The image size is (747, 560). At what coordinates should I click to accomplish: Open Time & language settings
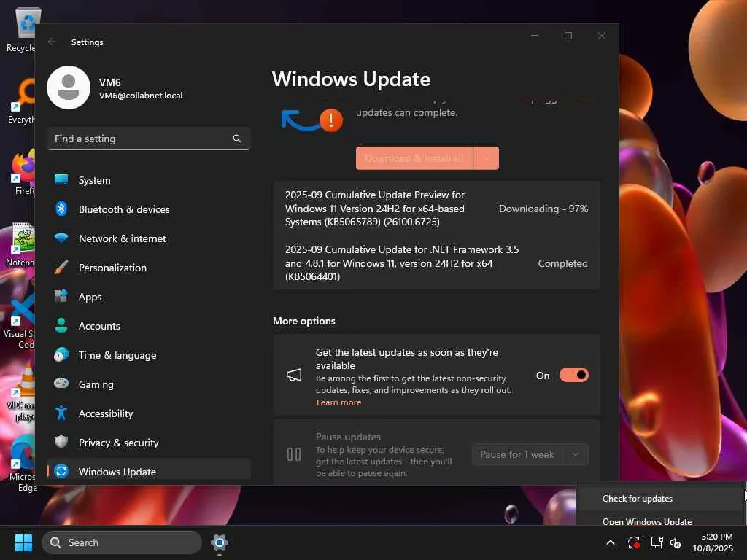149,355
